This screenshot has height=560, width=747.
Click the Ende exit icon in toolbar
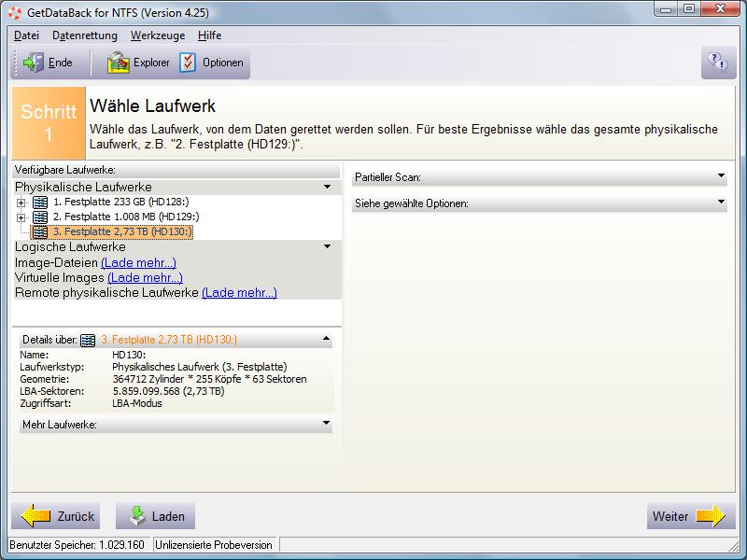(x=34, y=63)
